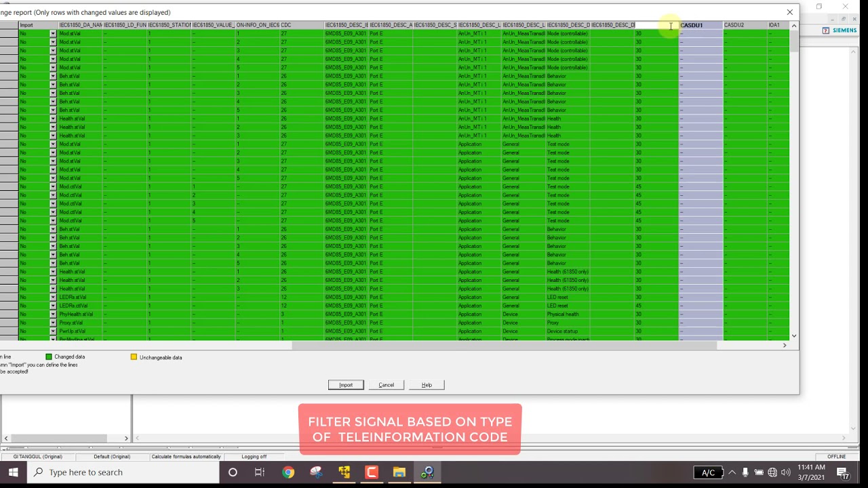Click the taskbar search box
868x488 pixels.
pos(123,472)
